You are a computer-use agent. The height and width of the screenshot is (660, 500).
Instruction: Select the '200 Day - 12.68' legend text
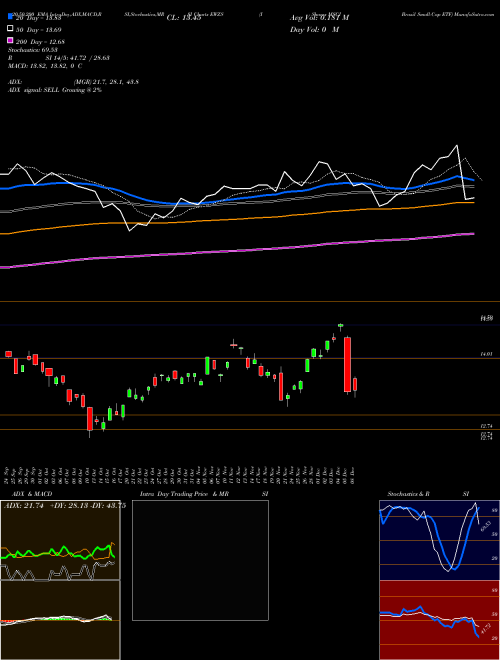[x=40, y=41]
